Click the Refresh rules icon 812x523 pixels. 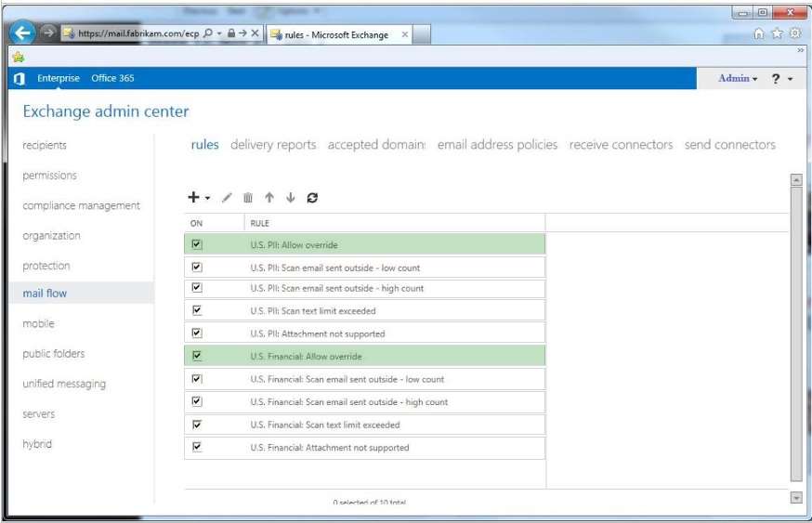point(312,197)
